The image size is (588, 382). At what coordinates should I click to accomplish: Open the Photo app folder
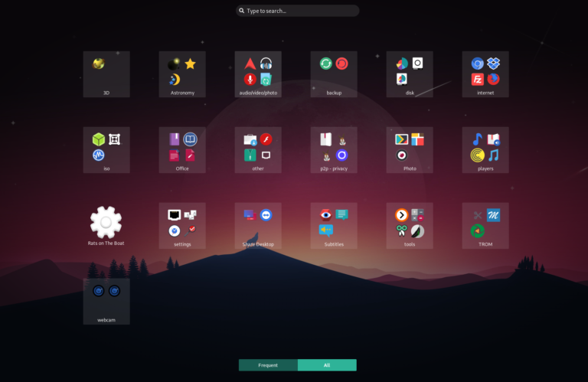pyautogui.click(x=410, y=148)
